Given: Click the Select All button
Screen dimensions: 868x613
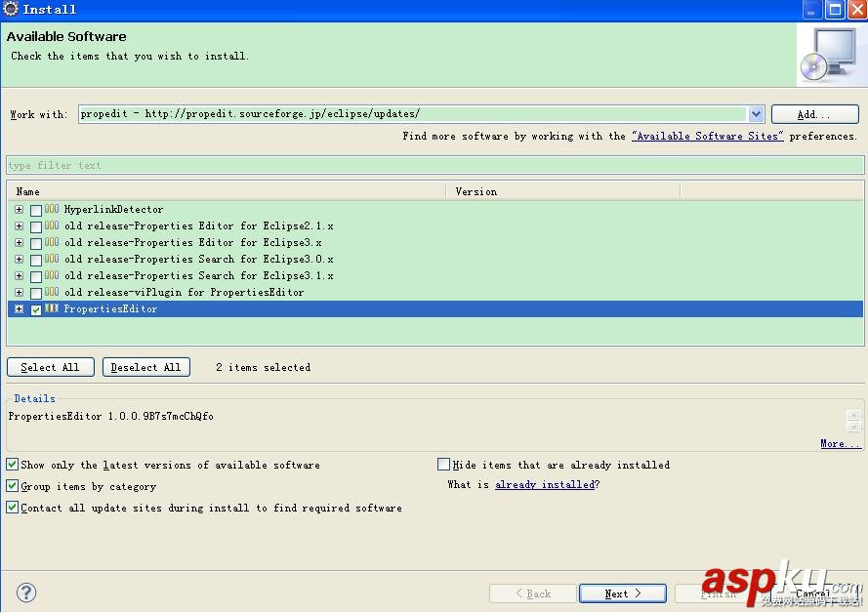Looking at the screenshot, I should [x=51, y=367].
